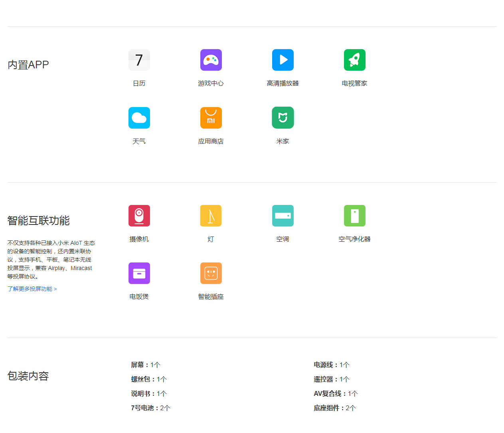Screen dimensions: 504x433
Task: Open the green Mi Home shield icon
Action: tap(283, 118)
